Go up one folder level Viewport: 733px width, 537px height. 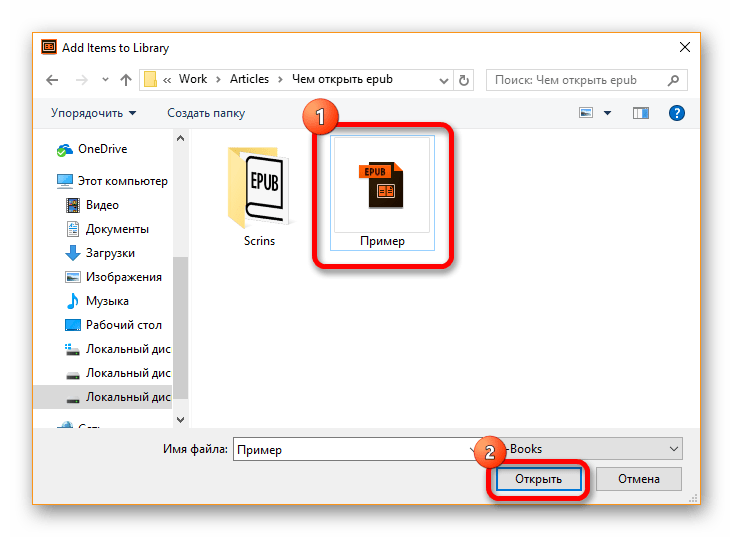(x=125, y=80)
